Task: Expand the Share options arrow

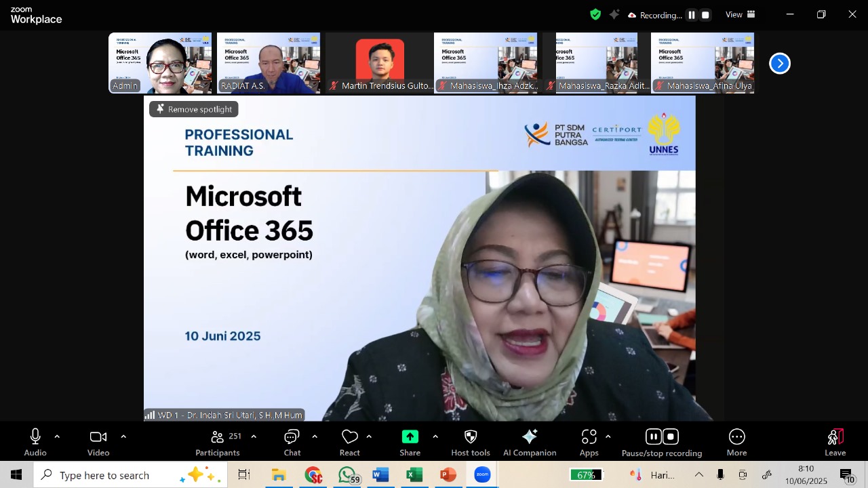Action: click(435, 437)
